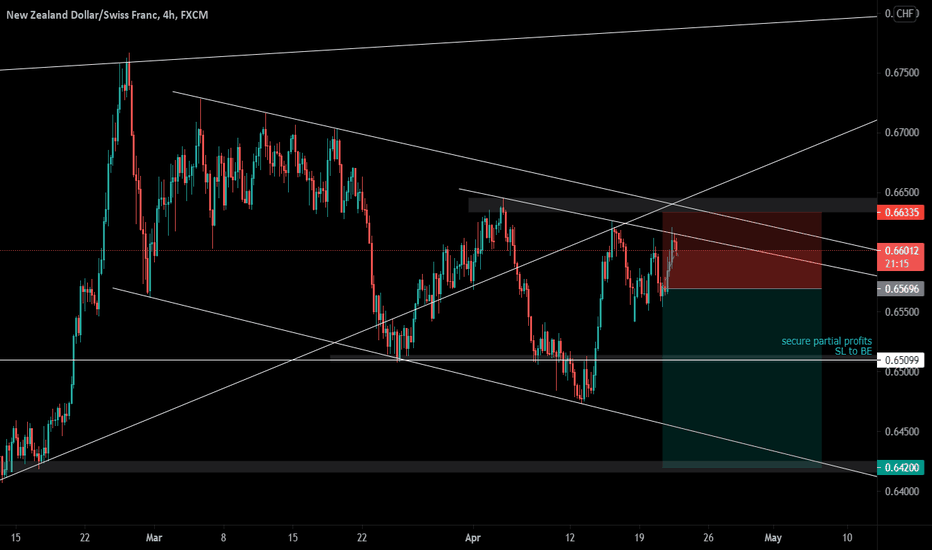Click the 19 date label on time axis
The width and height of the screenshot is (932, 550).
pos(639,538)
